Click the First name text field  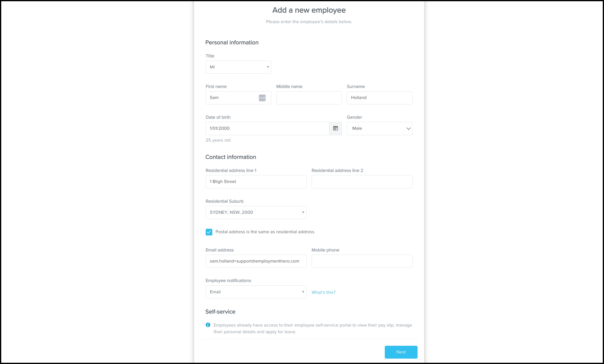pyautogui.click(x=232, y=98)
